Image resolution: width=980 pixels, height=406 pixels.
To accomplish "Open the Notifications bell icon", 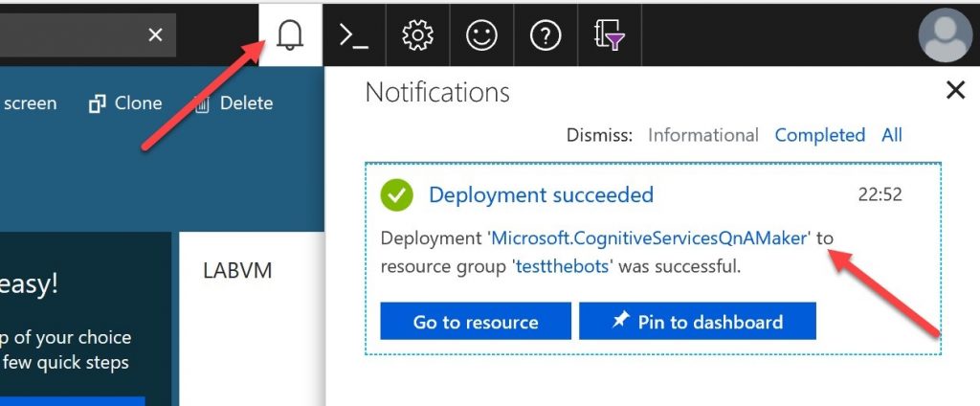I will [290, 35].
